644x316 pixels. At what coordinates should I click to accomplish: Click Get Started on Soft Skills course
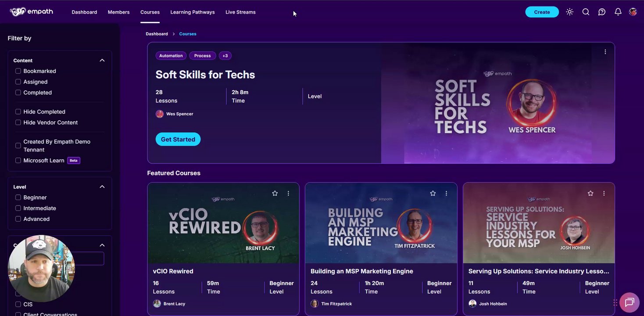click(x=178, y=139)
